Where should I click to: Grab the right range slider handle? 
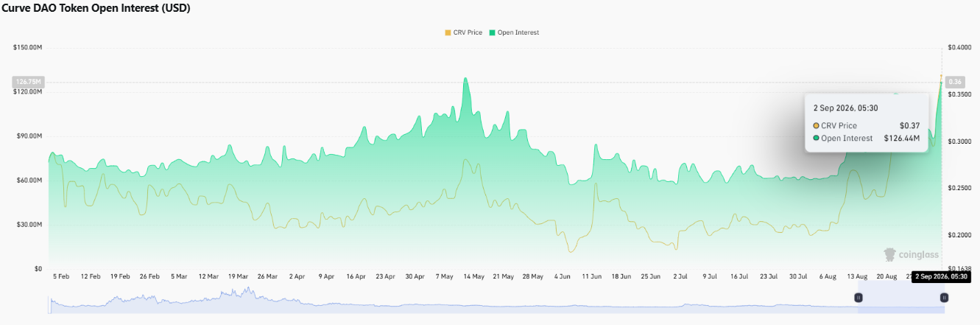[x=944, y=298]
